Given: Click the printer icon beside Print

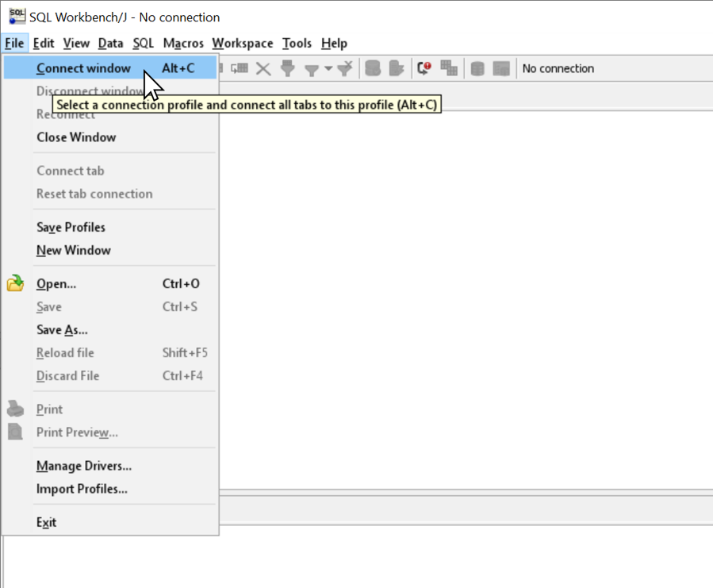Looking at the screenshot, I should click(16, 409).
